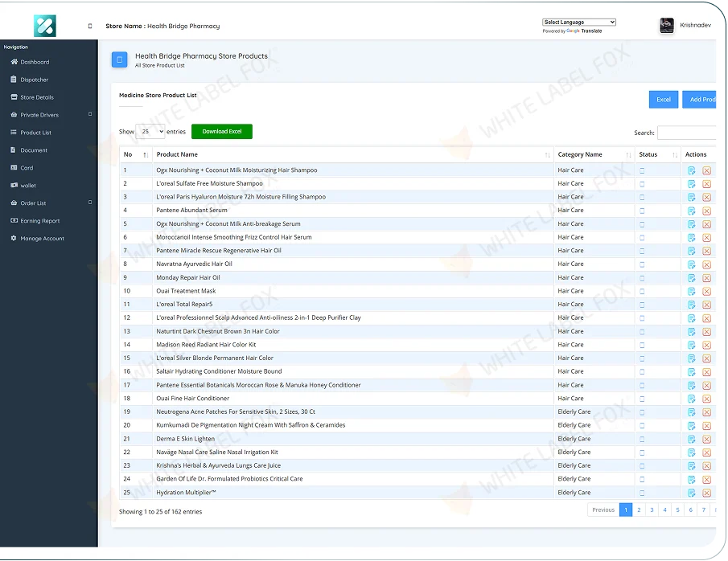Toggle status checkbox for Ogx Nourishing Hair Shampoo
The width and height of the screenshot is (728, 561).
coord(642,170)
